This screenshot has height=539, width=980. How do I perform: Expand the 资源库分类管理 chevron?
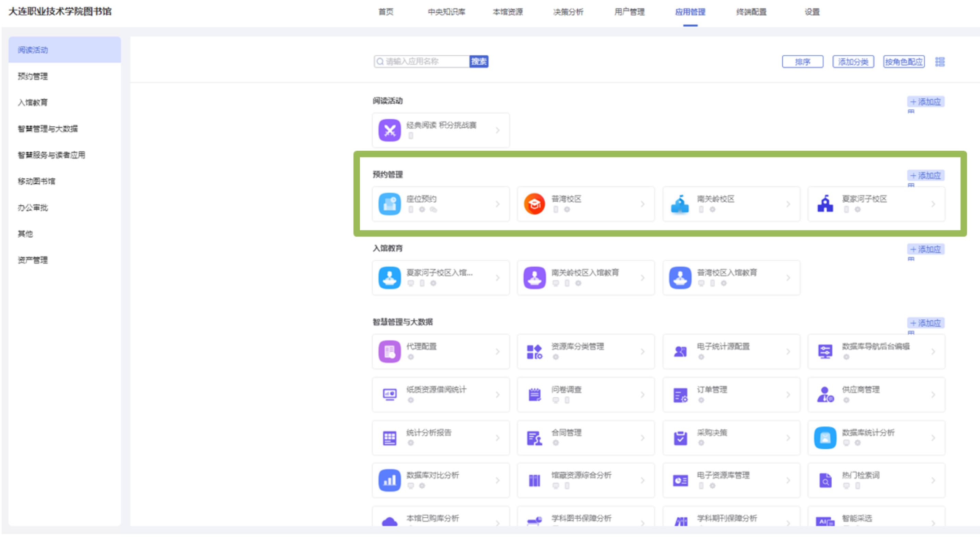643,352
